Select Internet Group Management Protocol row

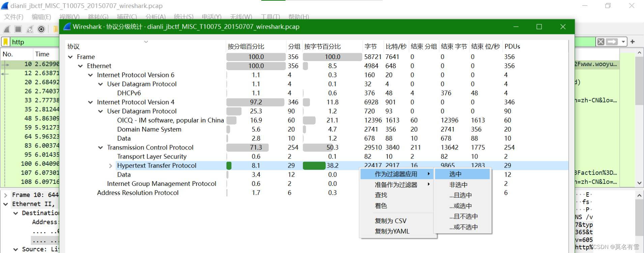(162, 184)
